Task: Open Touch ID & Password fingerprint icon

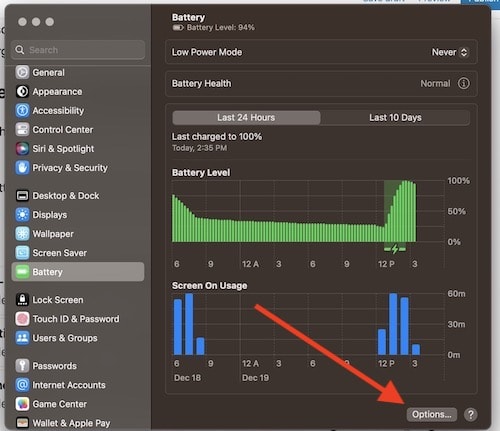Action: pos(22,319)
